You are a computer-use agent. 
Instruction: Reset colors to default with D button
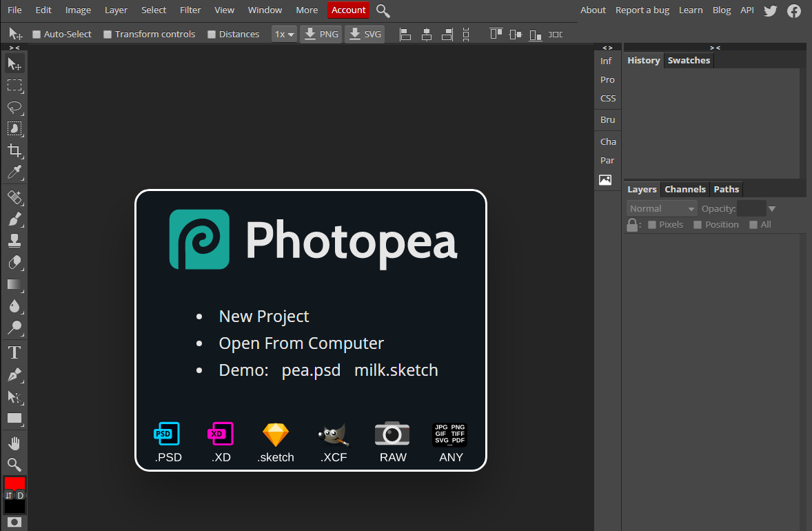pos(21,496)
